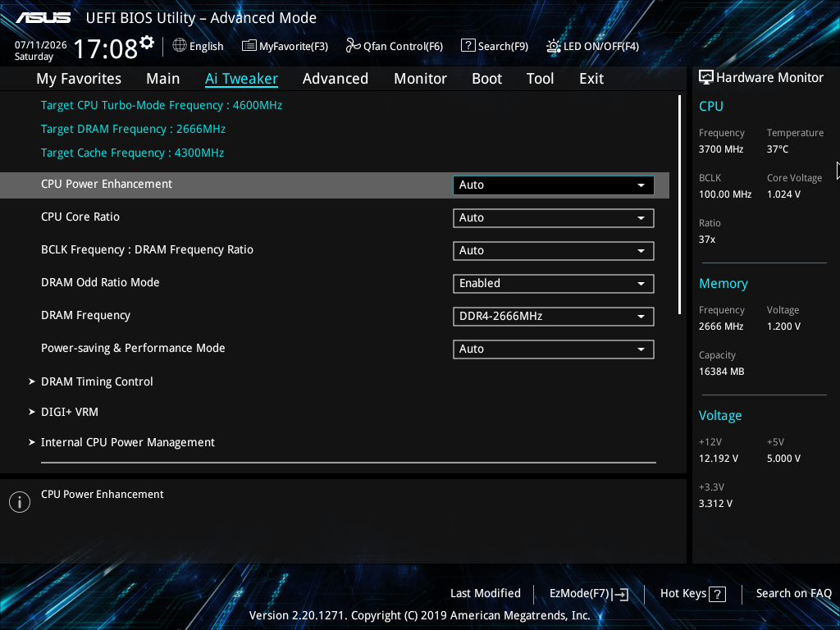The image size is (840, 630).
Task: Open the DRAM Frequency DDR4-2666MHz dropdown
Action: click(x=554, y=316)
